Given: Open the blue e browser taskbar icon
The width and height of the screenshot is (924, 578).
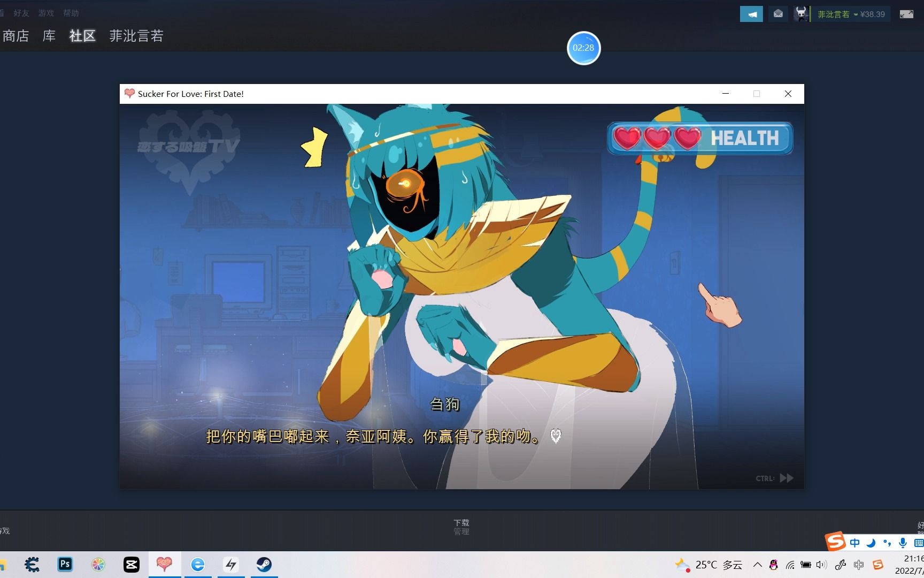Looking at the screenshot, I should point(198,565).
